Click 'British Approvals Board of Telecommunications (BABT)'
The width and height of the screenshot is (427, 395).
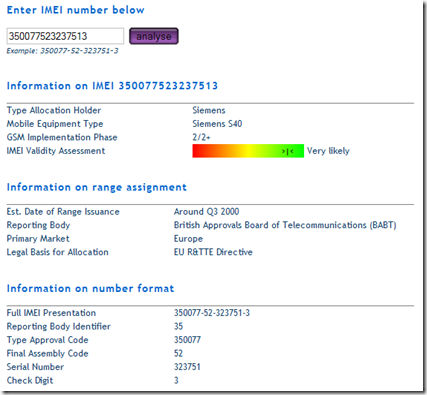point(285,225)
